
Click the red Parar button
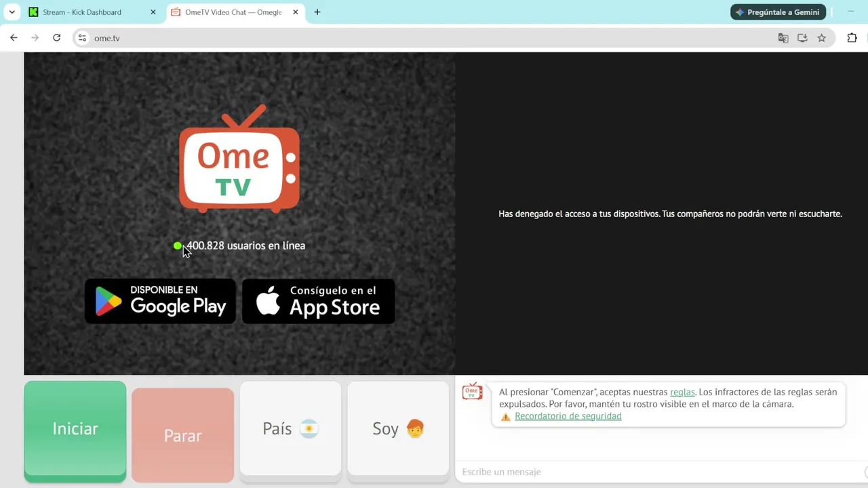(x=183, y=435)
